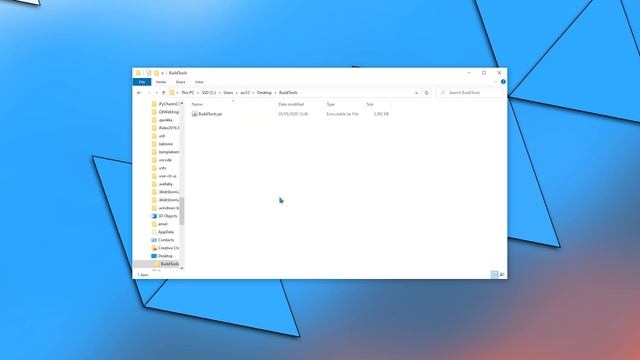Go forward in folder history
Screen dimensions: 640x360
click(x=149, y=93)
